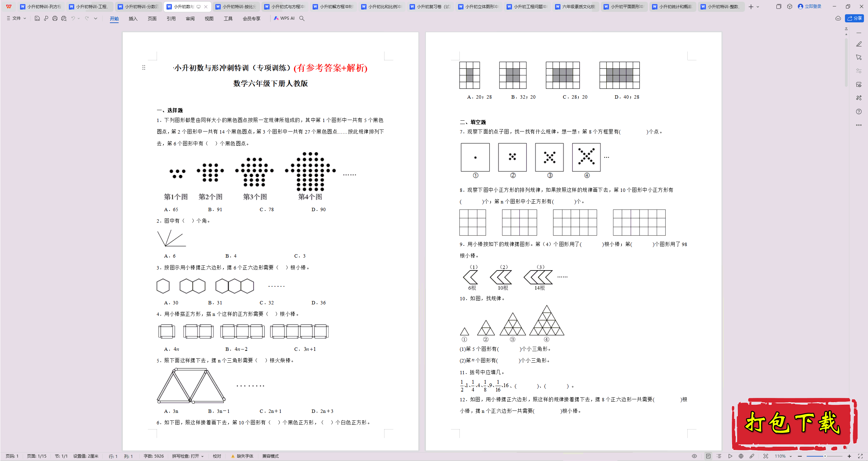Screen dimensions: 868x461
Task: Toggle eye protection mode icon
Action: point(694,456)
